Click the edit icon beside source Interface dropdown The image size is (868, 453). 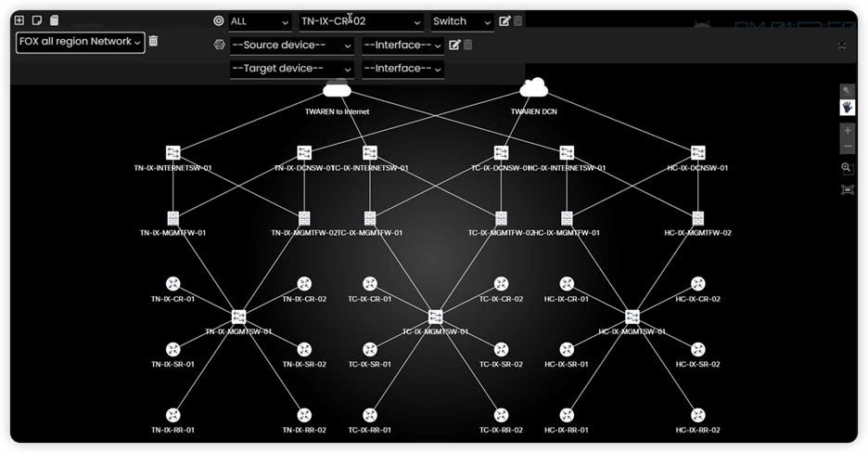point(454,45)
